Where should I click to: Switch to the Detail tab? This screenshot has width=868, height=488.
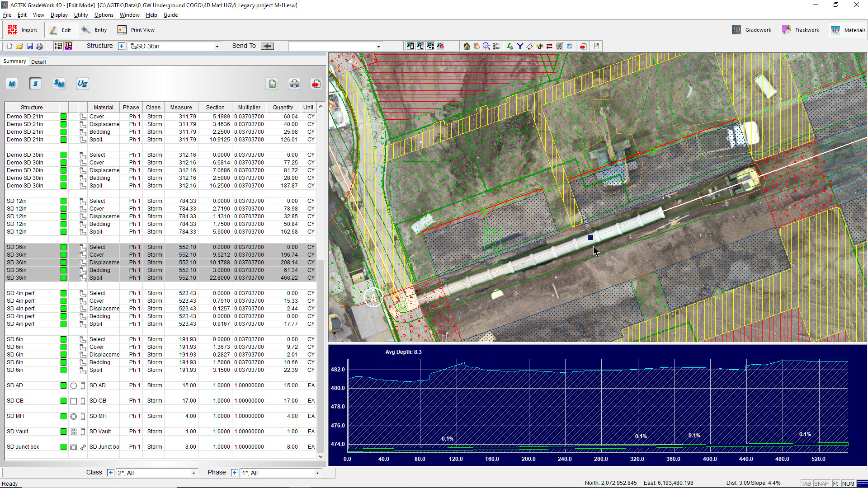(x=38, y=61)
